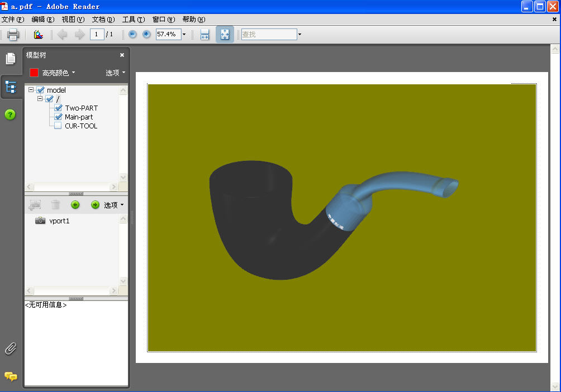Click the page number input field
This screenshot has height=392, width=561.
pyautogui.click(x=97, y=34)
